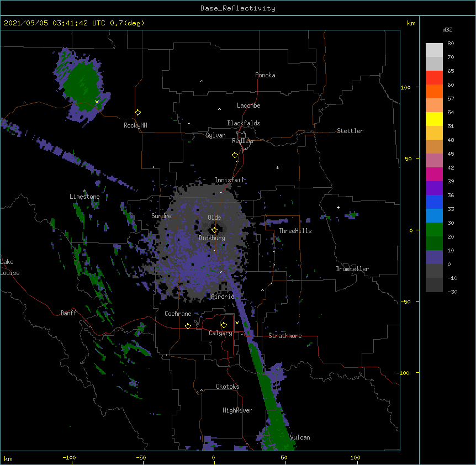Click the Airdrie city label
Viewport: 476px width, 465px height.
[223, 297]
